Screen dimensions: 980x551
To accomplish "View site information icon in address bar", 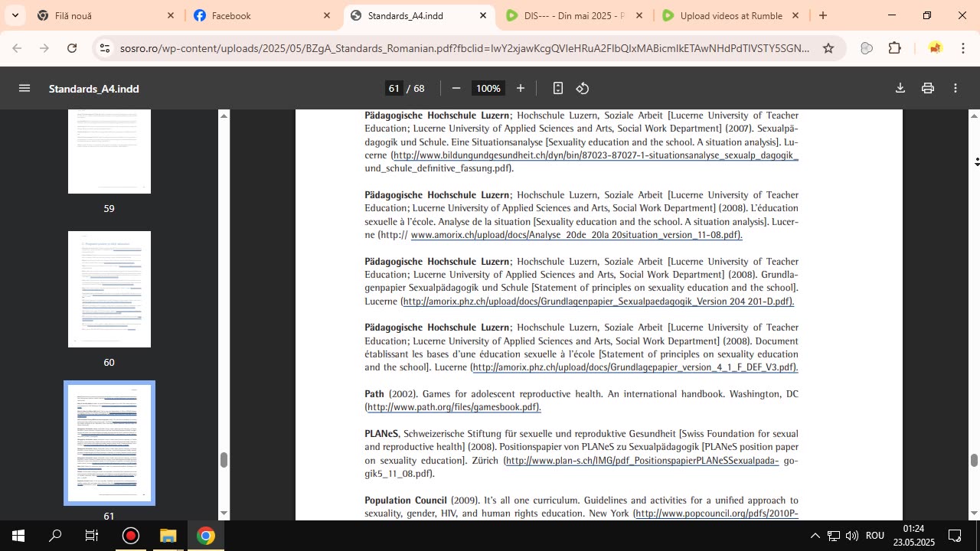I will (x=105, y=48).
